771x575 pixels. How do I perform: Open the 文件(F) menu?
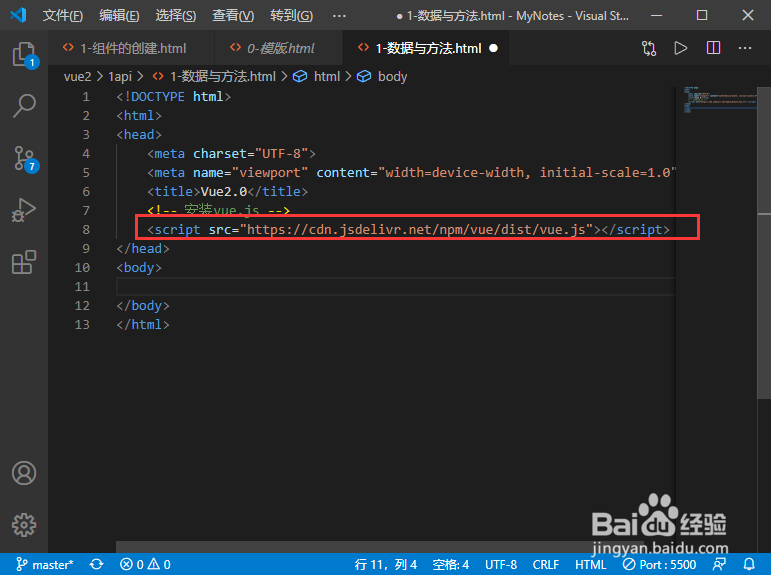coord(62,16)
